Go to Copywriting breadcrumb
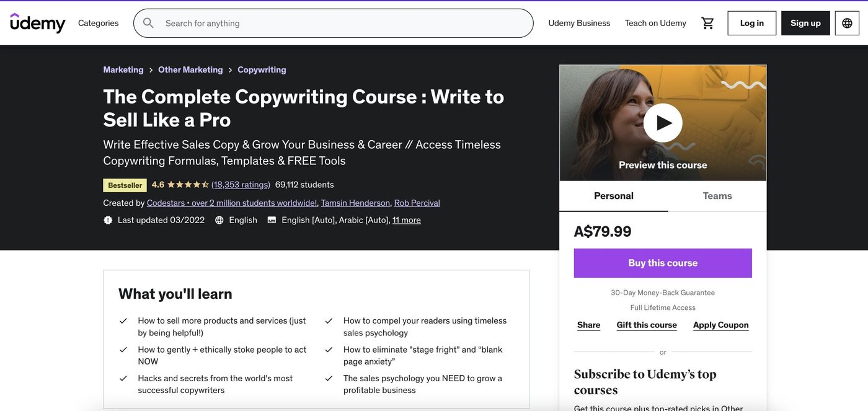The width and height of the screenshot is (868, 411). (262, 69)
